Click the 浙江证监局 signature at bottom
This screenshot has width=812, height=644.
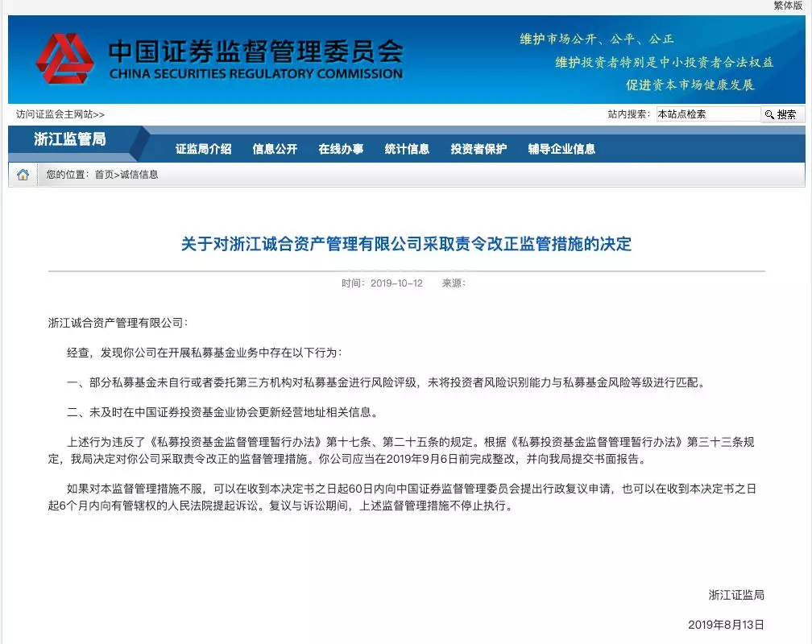(x=735, y=595)
